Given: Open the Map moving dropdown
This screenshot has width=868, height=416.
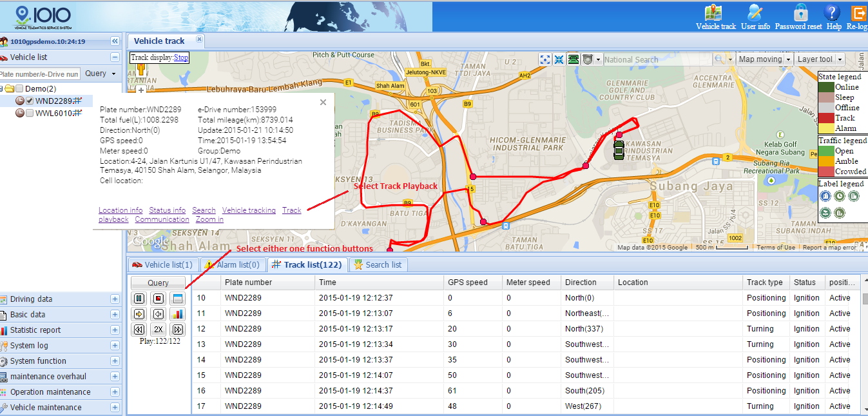Looking at the screenshot, I should (x=765, y=59).
